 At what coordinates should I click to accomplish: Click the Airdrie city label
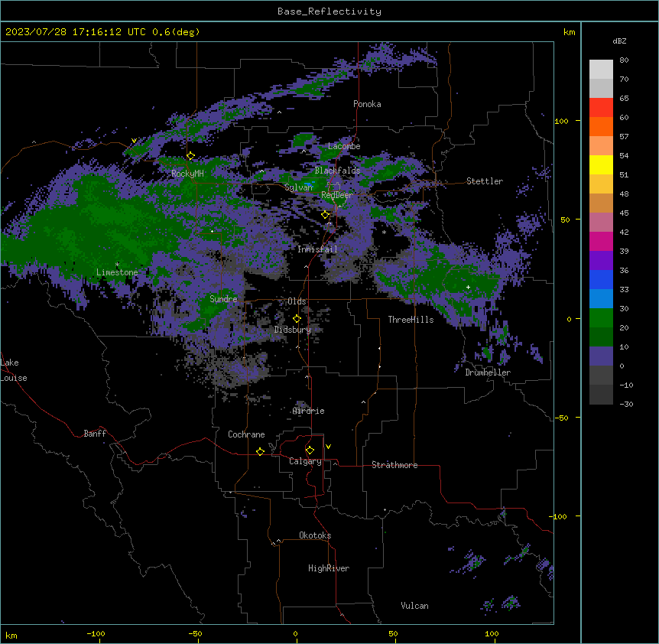[309, 411]
